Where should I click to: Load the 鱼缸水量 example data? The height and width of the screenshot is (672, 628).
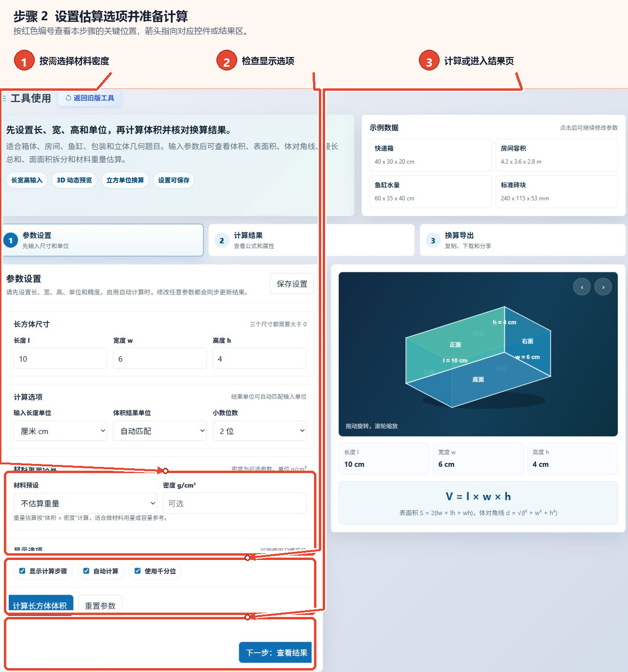[430, 192]
